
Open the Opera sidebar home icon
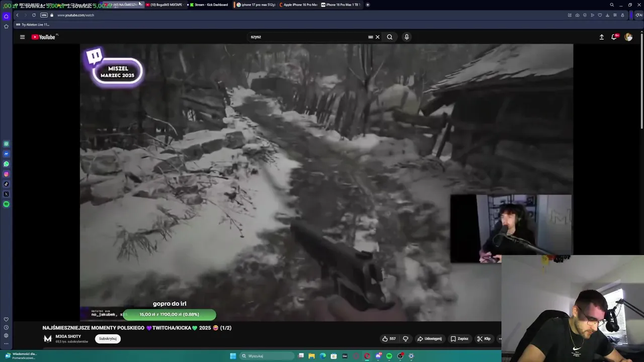[x=6, y=16]
